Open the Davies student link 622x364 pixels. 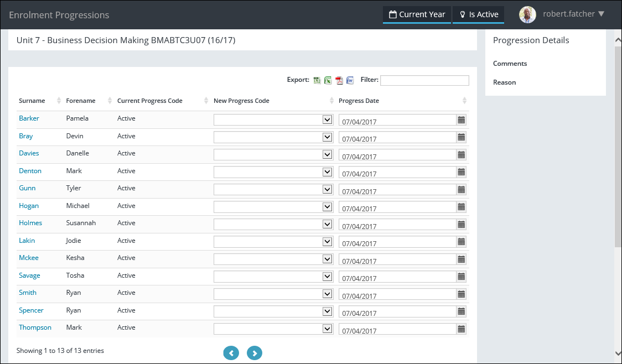click(x=29, y=153)
